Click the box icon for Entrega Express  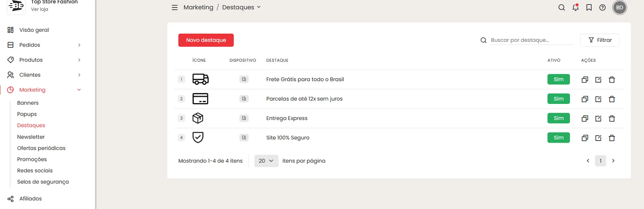(198, 118)
